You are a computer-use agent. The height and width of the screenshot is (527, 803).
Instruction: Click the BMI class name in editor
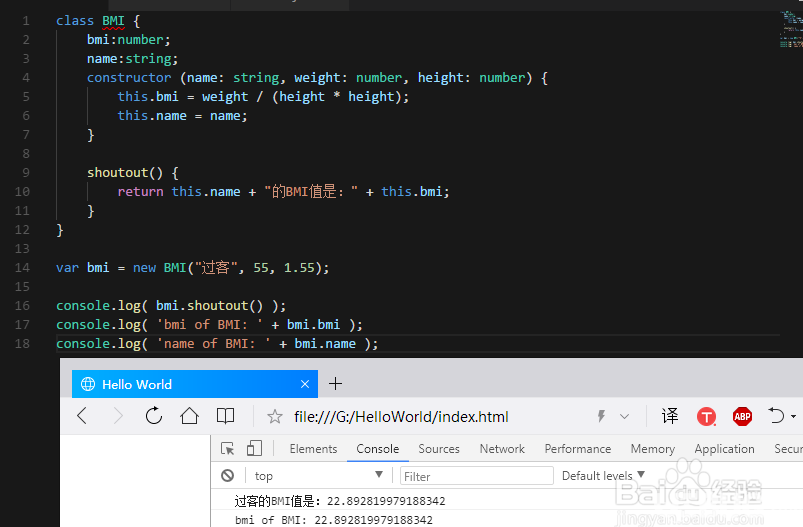click(x=113, y=20)
